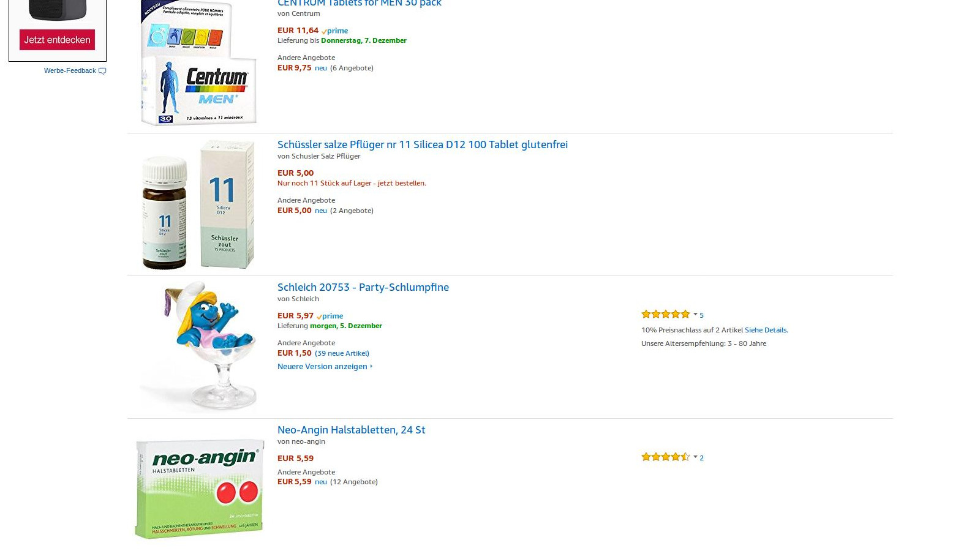Click the star rating of Neo-Angin Halstabletten
Image resolution: width=980 pixels, height=551 pixels.
(x=665, y=457)
